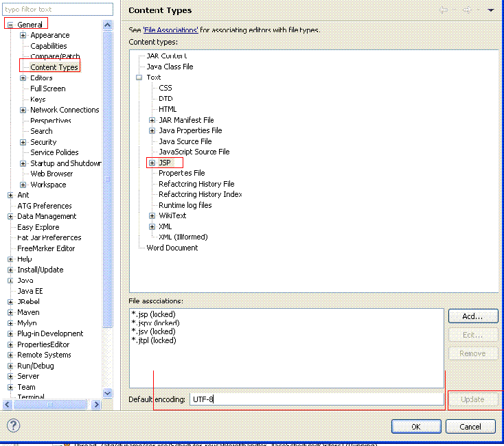
Task: Click the tree scroll up arrow
Action: pos(107,25)
